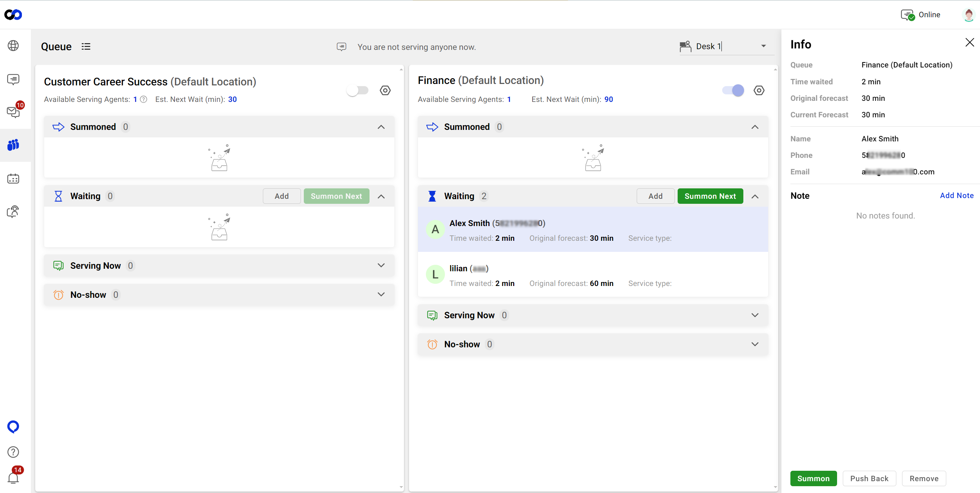This screenshot has width=980, height=493.
Task: Click the Push Back button
Action: [869, 479]
